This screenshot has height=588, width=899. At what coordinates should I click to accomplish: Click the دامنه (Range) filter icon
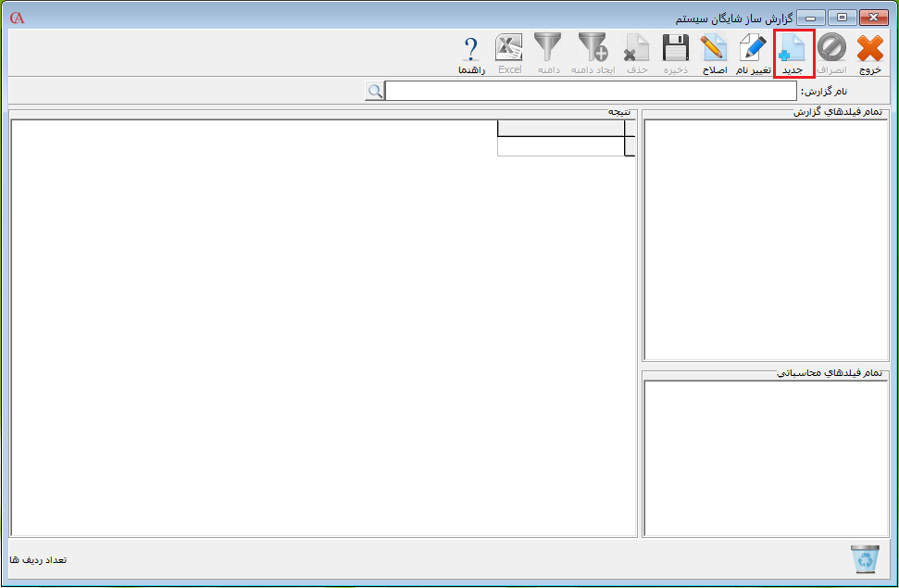click(x=548, y=54)
